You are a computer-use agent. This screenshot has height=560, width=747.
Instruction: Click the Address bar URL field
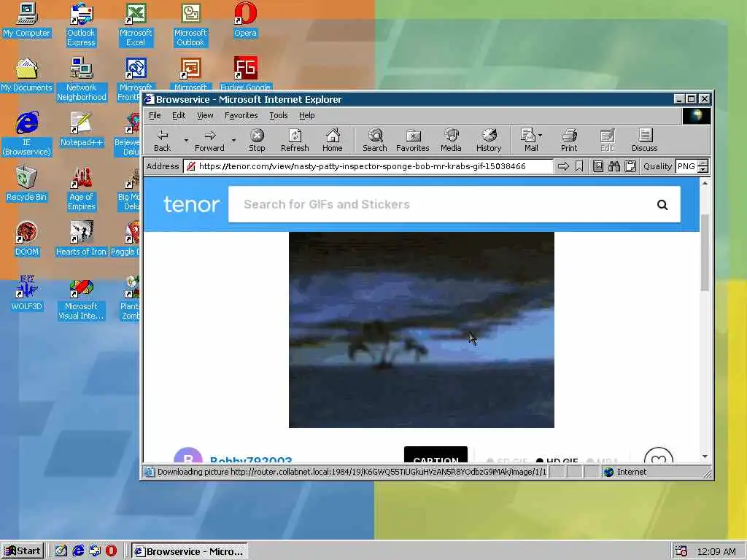(x=368, y=166)
